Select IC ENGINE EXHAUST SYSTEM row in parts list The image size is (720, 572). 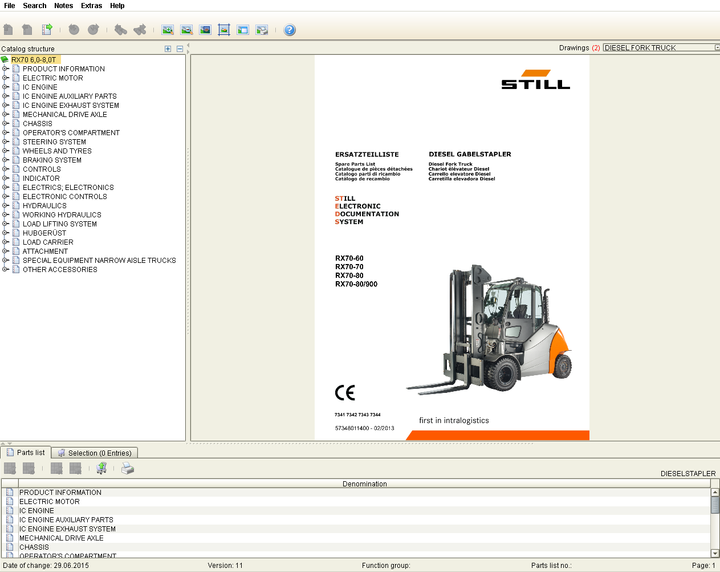tap(355, 529)
